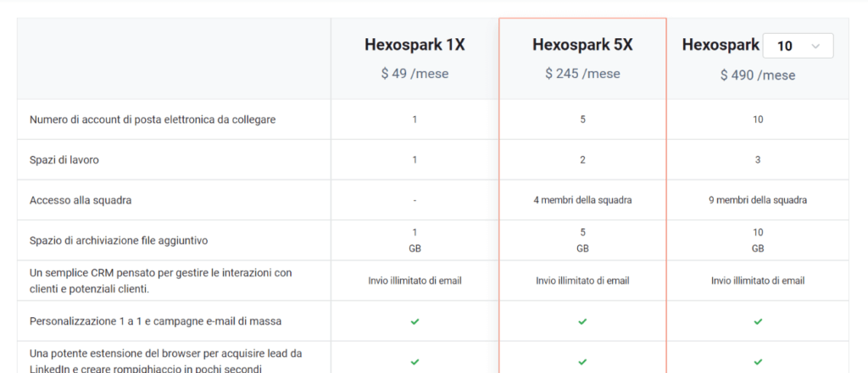Click the '4 membri della squadra' cell

point(582,200)
